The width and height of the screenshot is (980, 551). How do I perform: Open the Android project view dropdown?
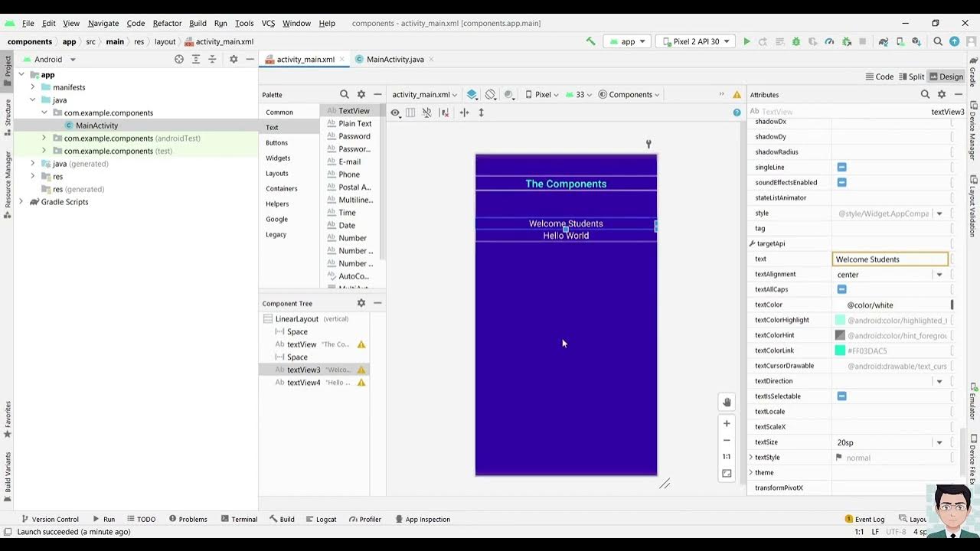point(50,59)
